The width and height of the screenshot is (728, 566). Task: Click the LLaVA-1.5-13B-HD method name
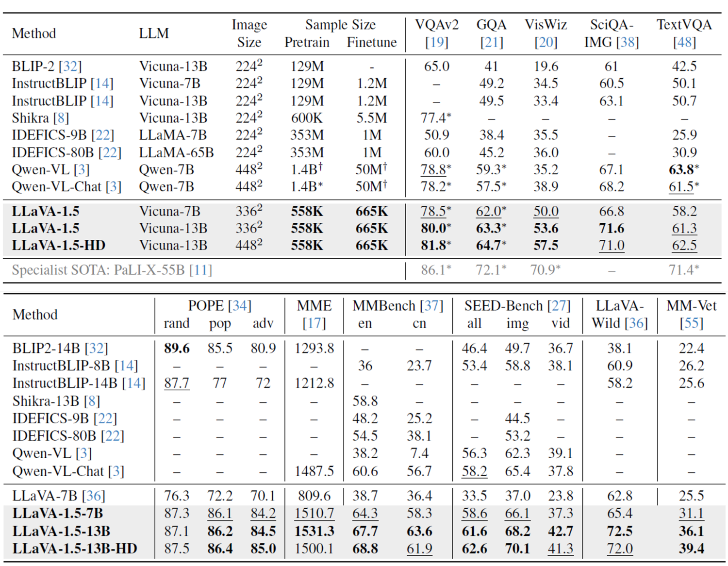click(75, 549)
